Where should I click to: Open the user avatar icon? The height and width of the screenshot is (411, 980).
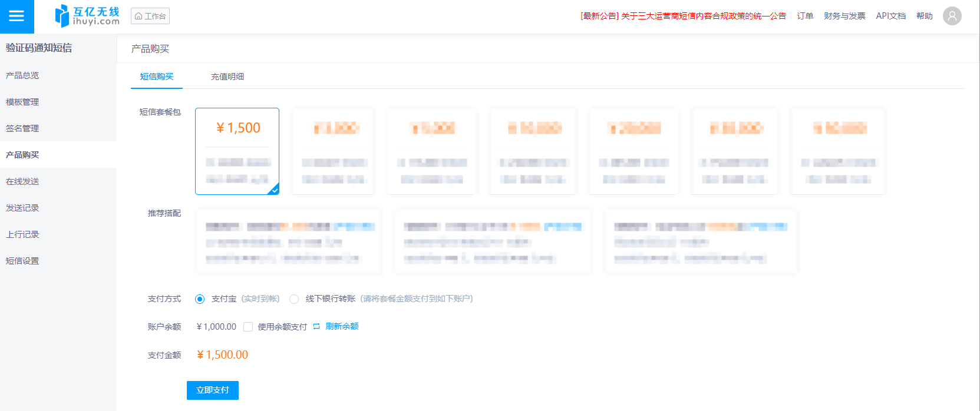tap(952, 16)
